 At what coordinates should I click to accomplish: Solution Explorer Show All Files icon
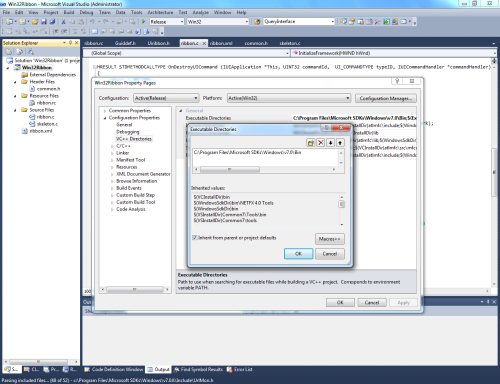point(20,52)
